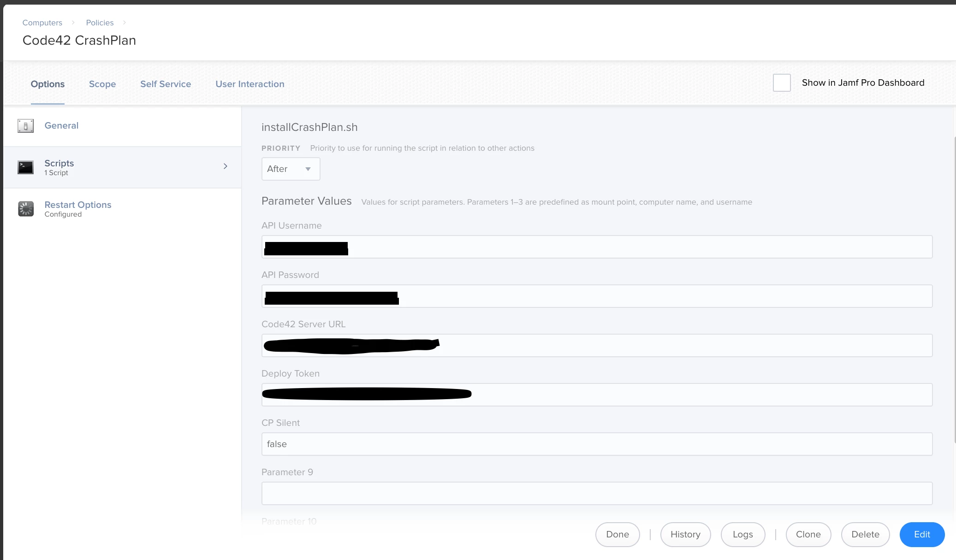Viewport: 956px width, 560px height.
Task: Click the Scripts terminal icon
Action: (25, 167)
